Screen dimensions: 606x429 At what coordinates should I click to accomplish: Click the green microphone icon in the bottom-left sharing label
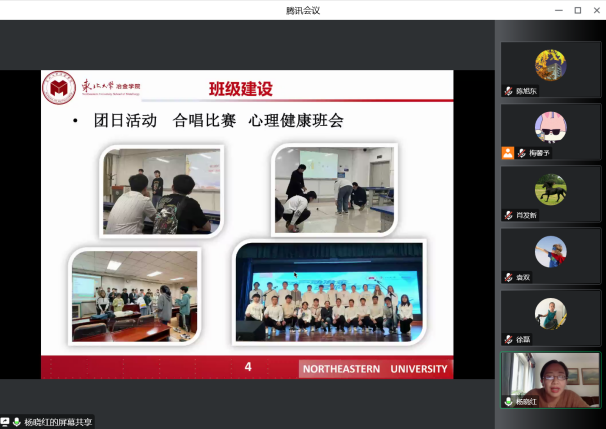(x=17, y=422)
